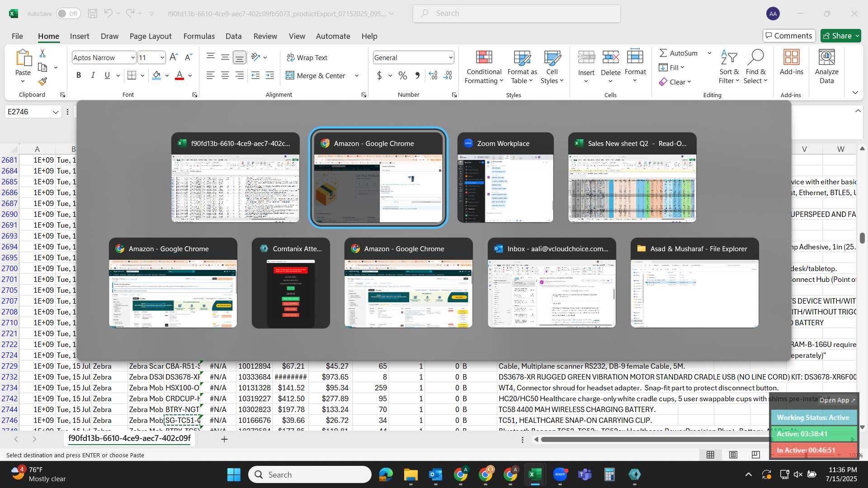This screenshot has height=488, width=868.
Task: Apply the yellow Fill Color bucket
Action: pyautogui.click(x=156, y=75)
